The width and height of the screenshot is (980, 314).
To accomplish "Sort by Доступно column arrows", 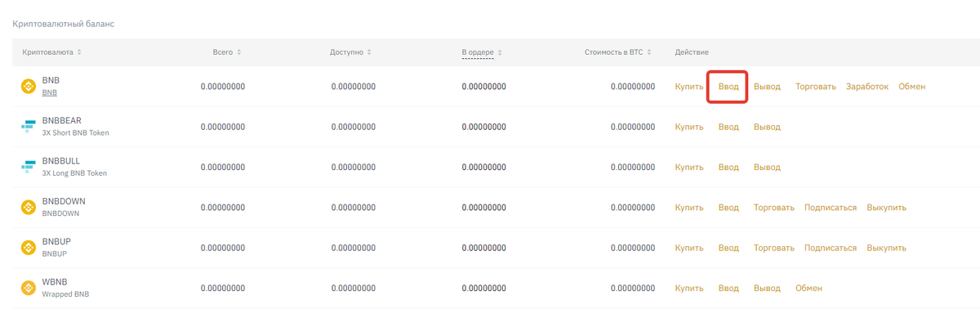I will coord(369,52).
